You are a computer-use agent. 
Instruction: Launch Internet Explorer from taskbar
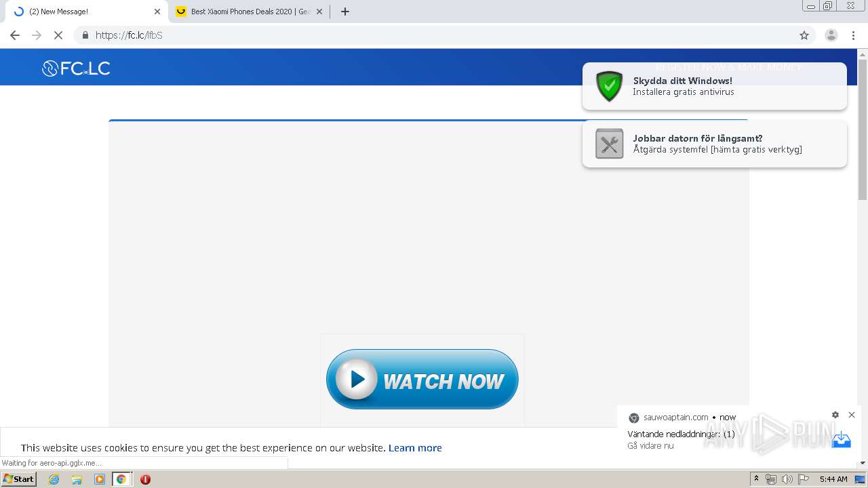[54, 479]
